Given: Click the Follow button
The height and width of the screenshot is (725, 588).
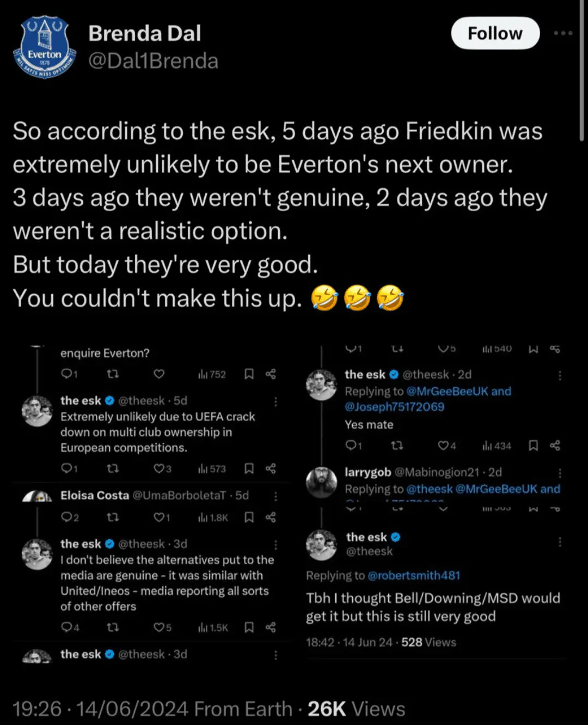Looking at the screenshot, I should click(495, 33).
